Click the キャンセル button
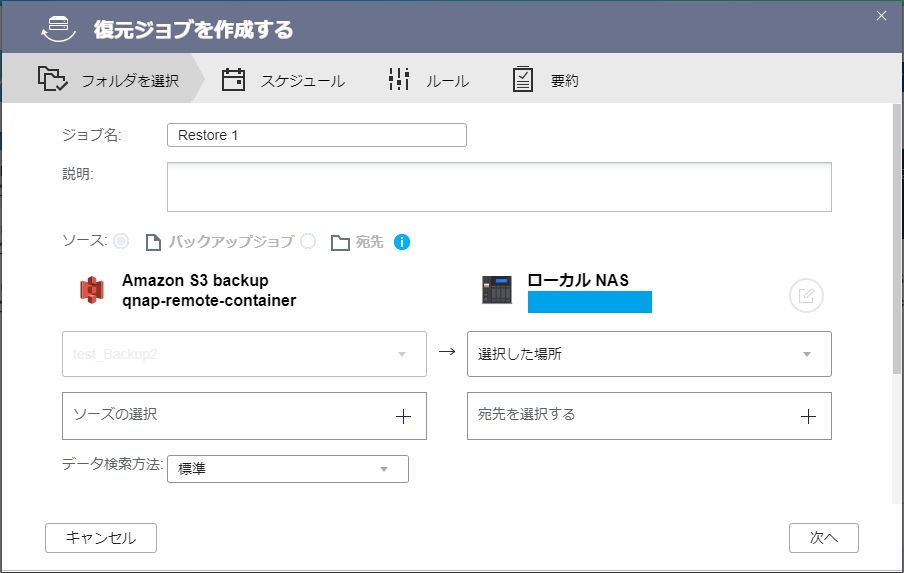 point(101,538)
